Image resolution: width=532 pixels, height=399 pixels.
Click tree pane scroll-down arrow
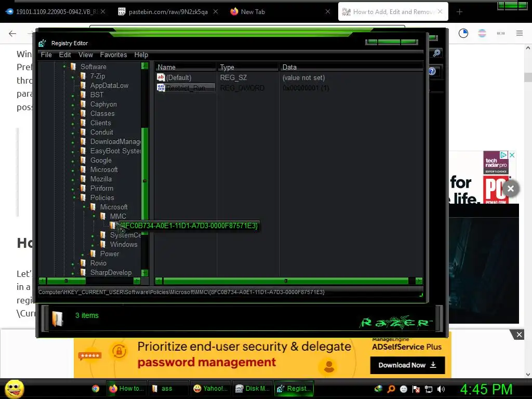(x=145, y=273)
